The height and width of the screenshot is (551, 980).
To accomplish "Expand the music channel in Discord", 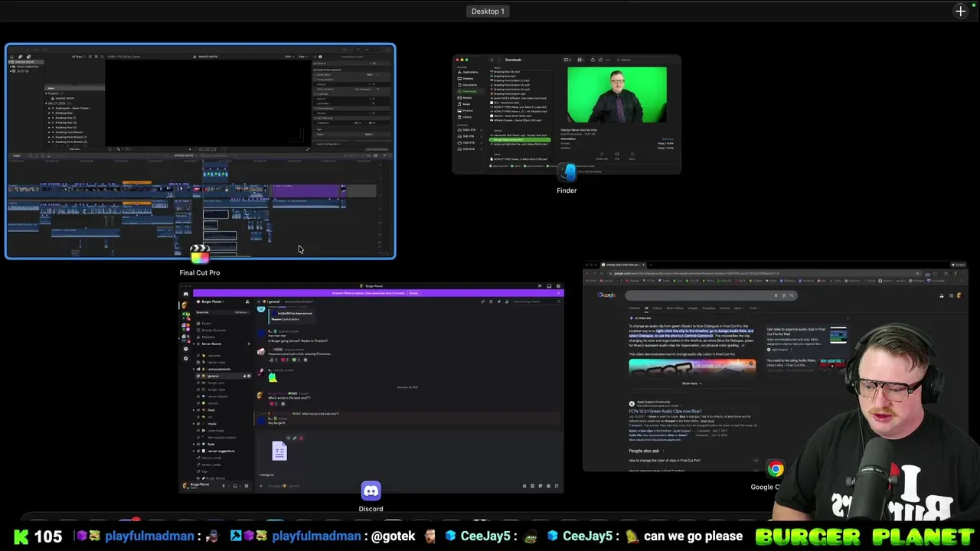I will [194, 423].
